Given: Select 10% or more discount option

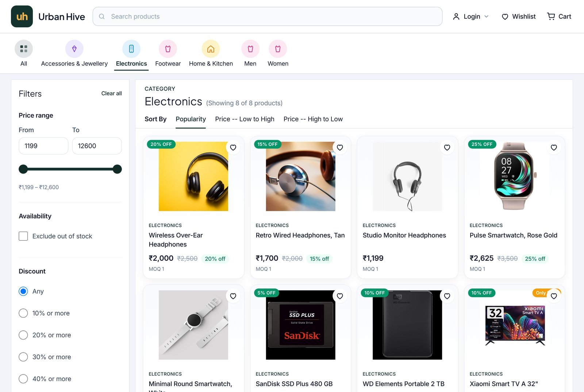Looking at the screenshot, I should 23,313.
